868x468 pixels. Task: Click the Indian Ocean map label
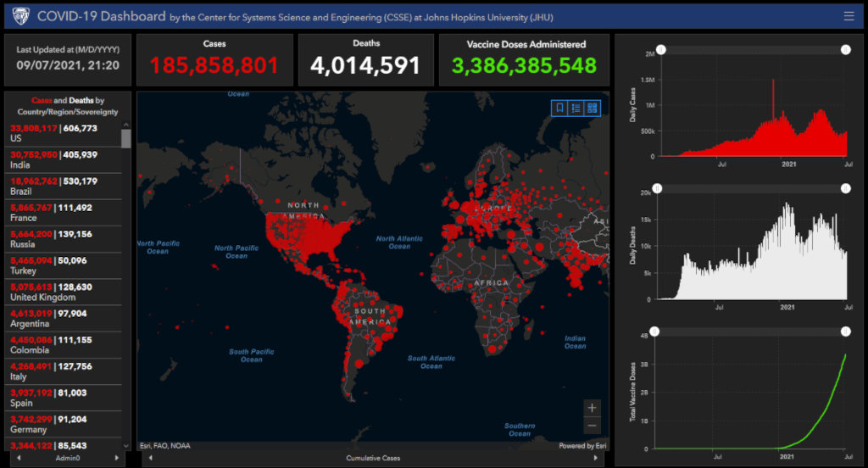click(576, 343)
